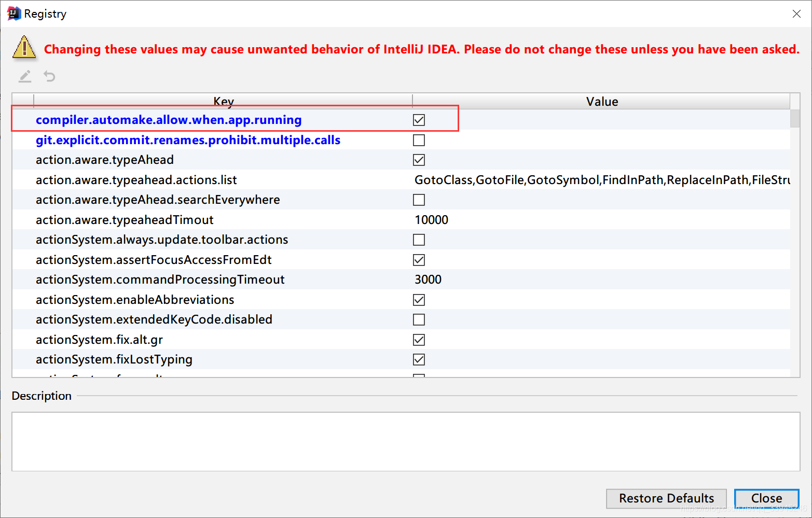This screenshot has height=518, width=812.
Task: Click the Restore Defaults button
Action: [x=666, y=498]
